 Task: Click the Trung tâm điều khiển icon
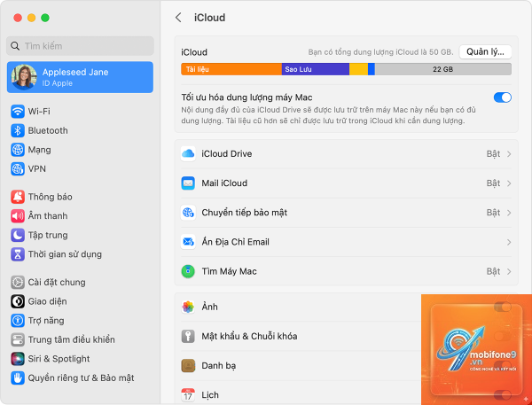(18, 339)
